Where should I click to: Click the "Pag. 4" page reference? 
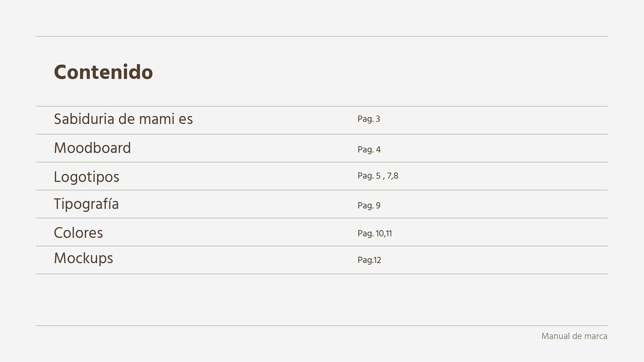tap(369, 149)
